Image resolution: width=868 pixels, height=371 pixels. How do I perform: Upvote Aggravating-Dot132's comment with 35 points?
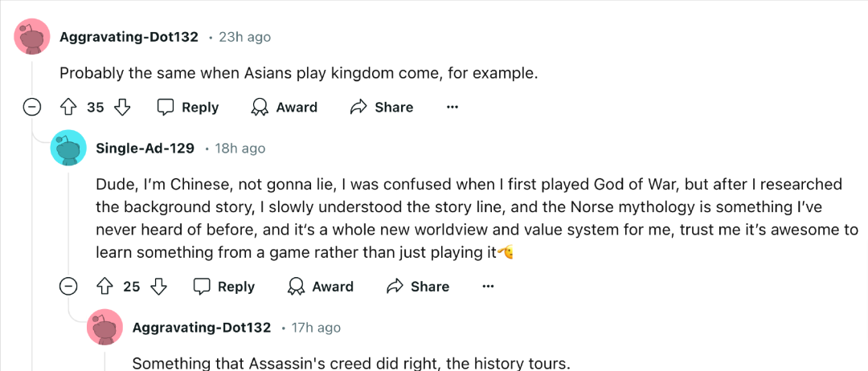68,108
